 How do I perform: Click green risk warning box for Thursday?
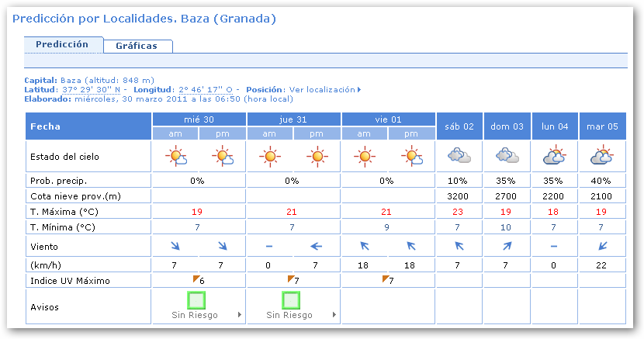click(x=291, y=299)
